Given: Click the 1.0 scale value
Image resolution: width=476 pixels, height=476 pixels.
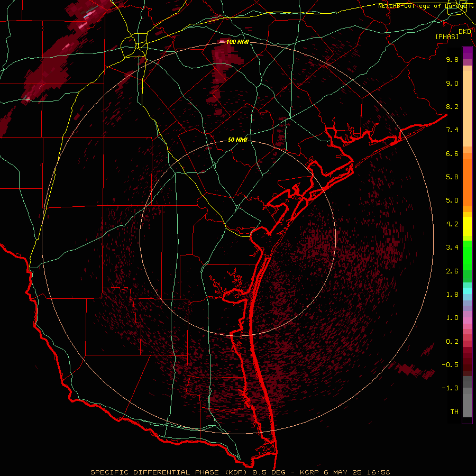Looking at the screenshot, I should [x=452, y=318].
